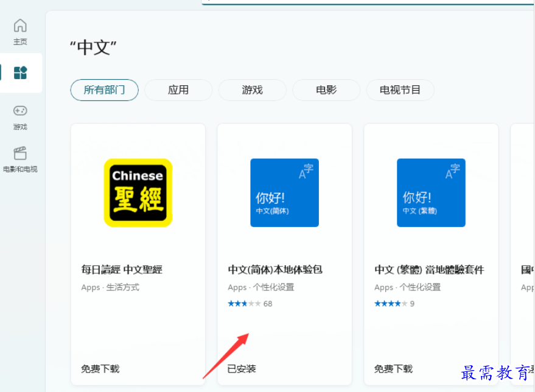This screenshot has height=392, width=535.
Task: Open the 中文(简体)本地体验包 title
Action: click(275, 270)
